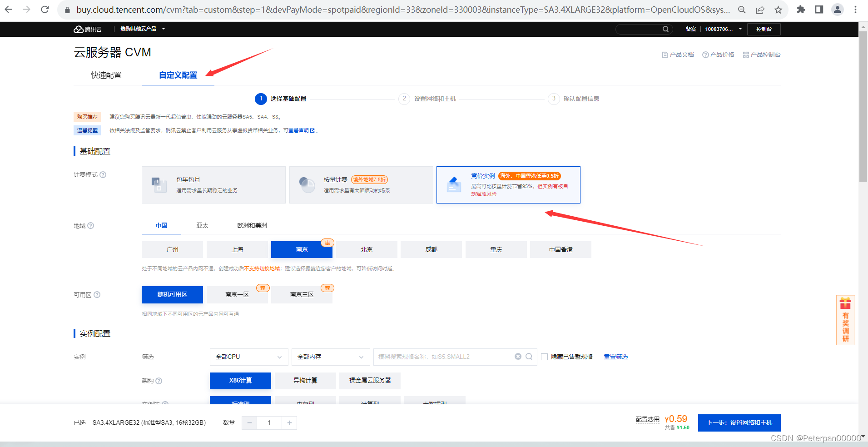The image size is (868, 447).
Task: Select 包年包月 billing mode
Action: coord(213,185)
